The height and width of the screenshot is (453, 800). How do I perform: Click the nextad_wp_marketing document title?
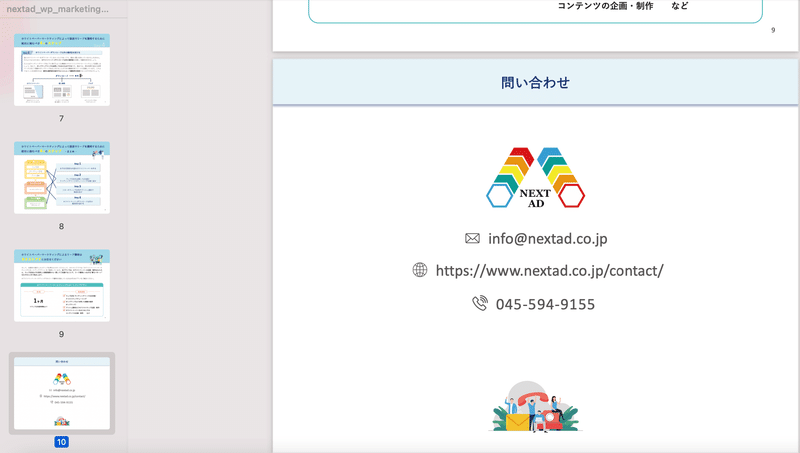(x=58, y=9)
